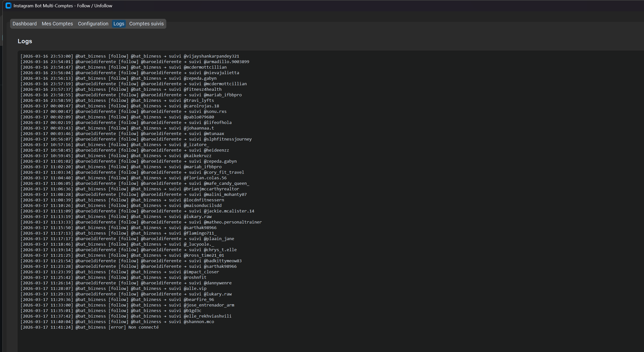Click the first log entry for @vijayshankarpandey321
Screen dimensions: 644x352
tap(130, 56)
